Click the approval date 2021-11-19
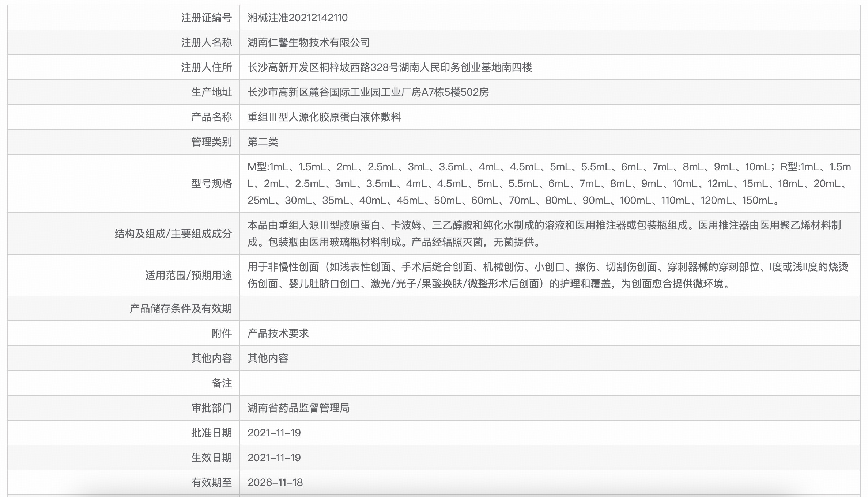Viewport: 868px width, 497px height. (274, 433)
